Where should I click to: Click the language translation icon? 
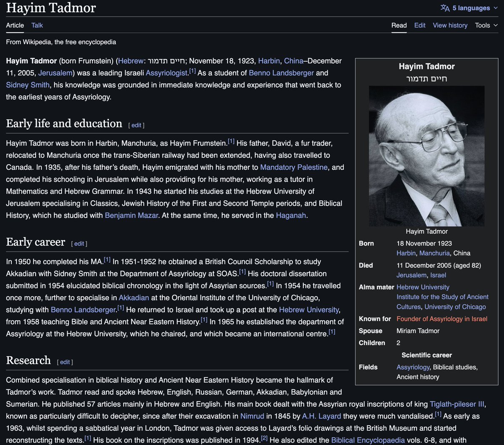[445, 8]
